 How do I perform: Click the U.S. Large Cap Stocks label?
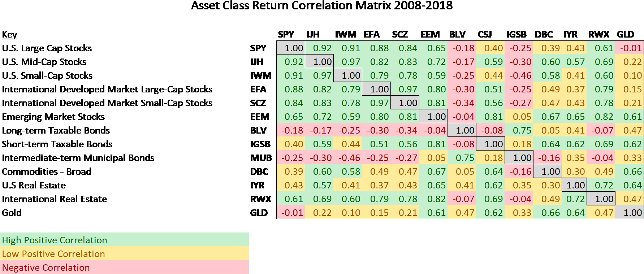pos(47,48)
